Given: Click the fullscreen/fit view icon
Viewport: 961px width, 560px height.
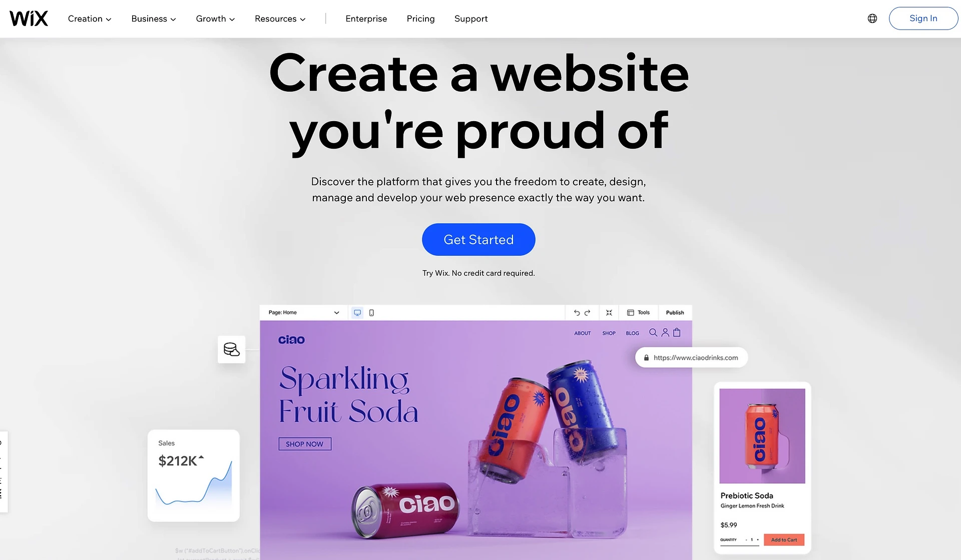Looking at the screenshot, I should point(609,312).
